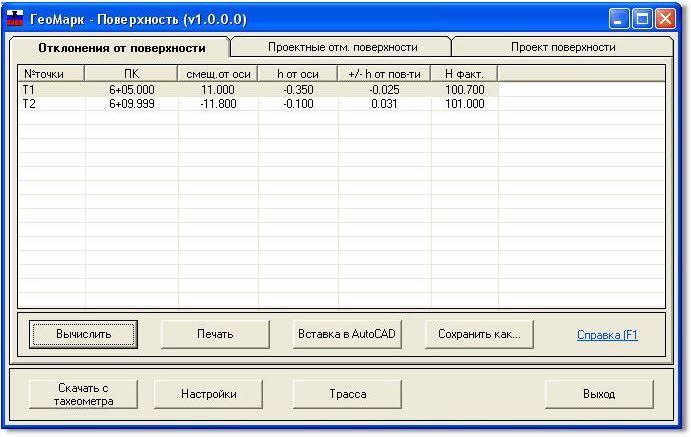This screenshot has width=691, height=437.
Task: Open Настройки settings button
Action: click(x=208, y=394)
